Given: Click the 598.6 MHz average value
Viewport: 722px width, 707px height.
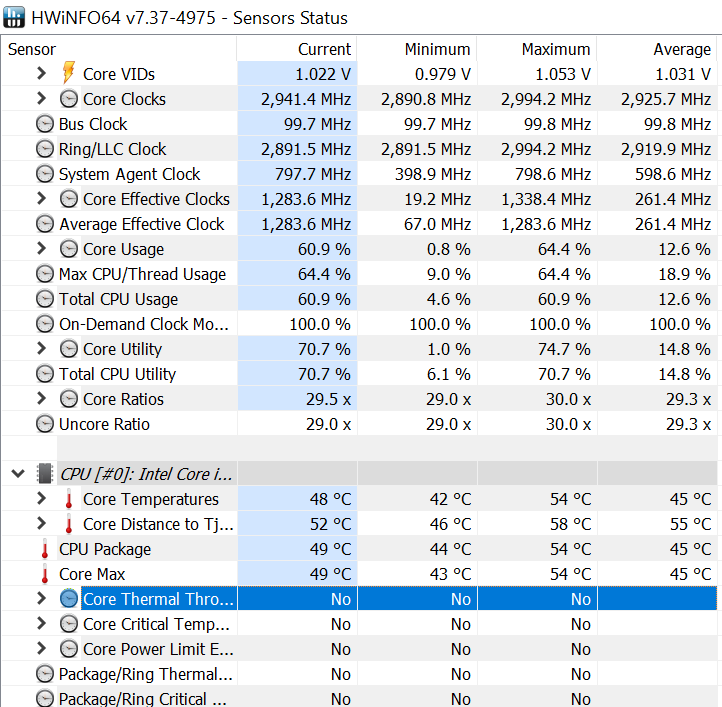Looking at the screenshot, I should 673,174.
